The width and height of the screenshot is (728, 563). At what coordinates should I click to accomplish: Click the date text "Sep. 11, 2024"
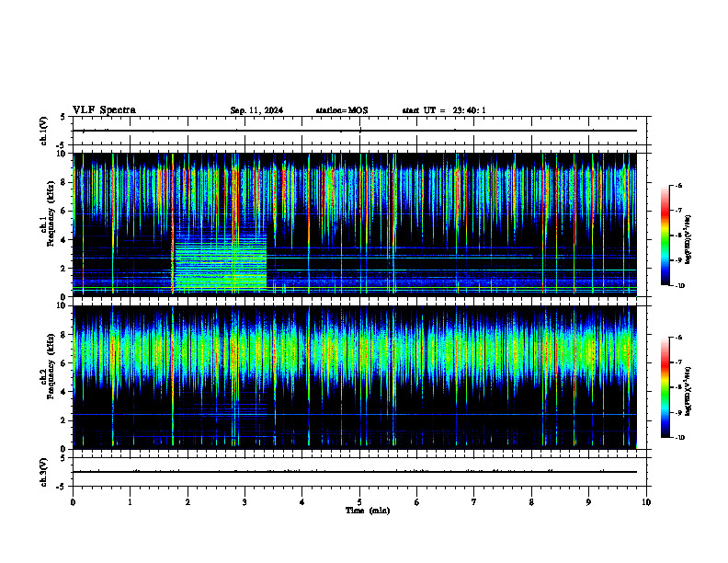pyautogui.click(x=256, y=110)
